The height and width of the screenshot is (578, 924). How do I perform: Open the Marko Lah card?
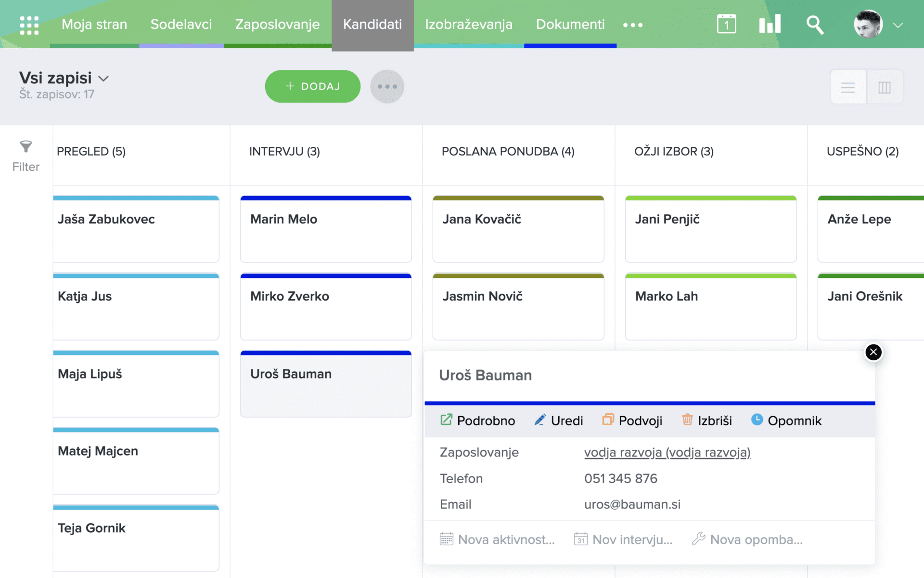(711, 306)
